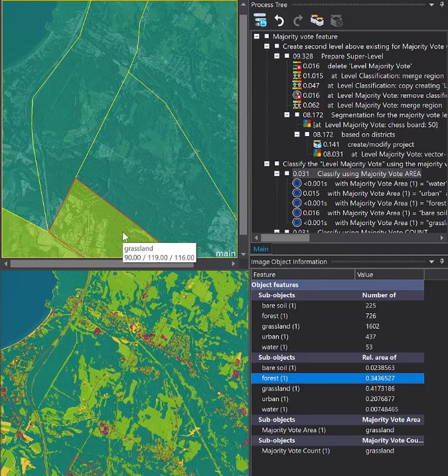Pin the Process Tree panel

pyautogui.click(x=442, y=5)
